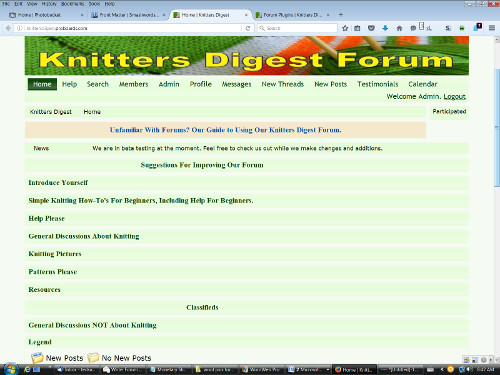Viewport: 500px width, 375px height.
Task: Launch Internet Explorer from quick launch
Action: click(x=27, y=369)
